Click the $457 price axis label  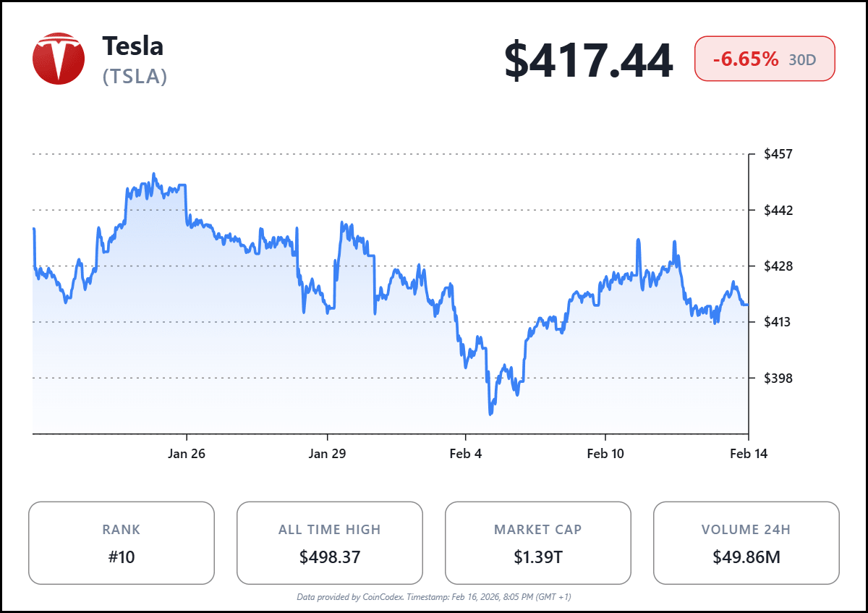pos(778,154)
